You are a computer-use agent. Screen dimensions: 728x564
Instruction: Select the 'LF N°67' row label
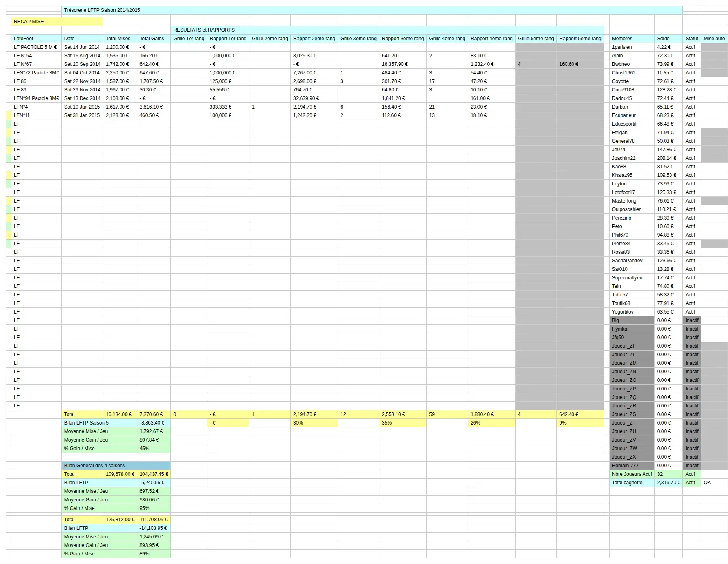36,64
